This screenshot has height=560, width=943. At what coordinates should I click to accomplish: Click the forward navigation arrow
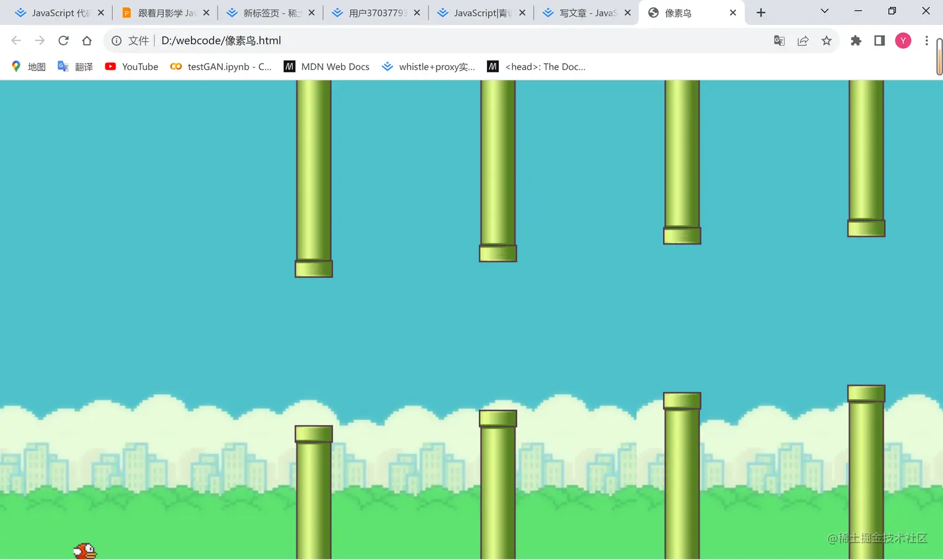(40, 41)
